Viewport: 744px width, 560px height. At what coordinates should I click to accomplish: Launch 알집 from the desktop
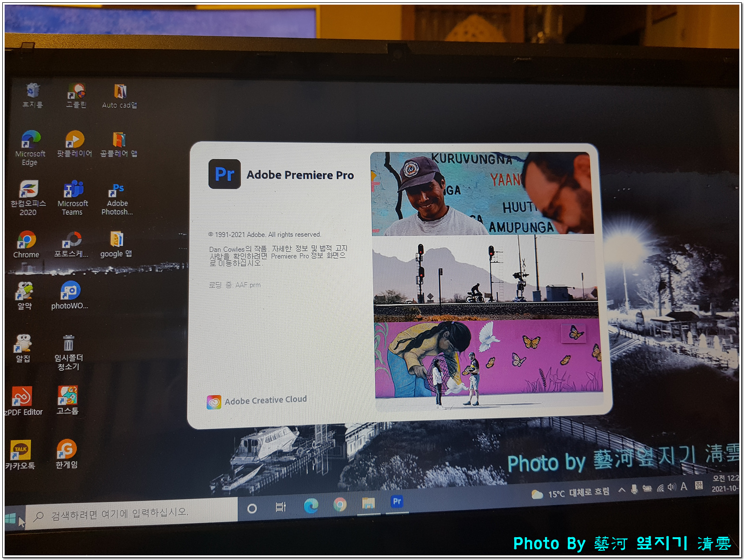(23, 348)
